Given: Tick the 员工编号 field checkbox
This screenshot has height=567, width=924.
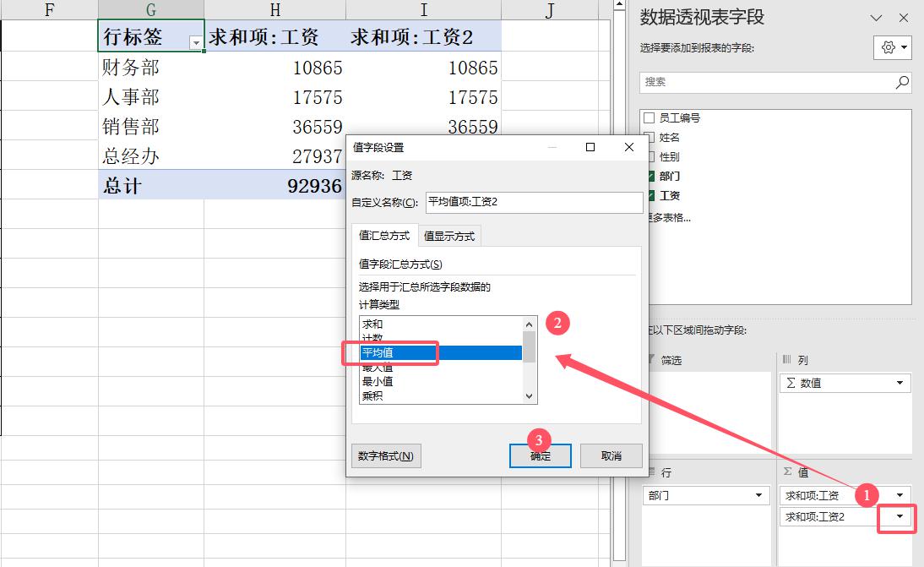Looking at the screenshot, I should point(650,118).
